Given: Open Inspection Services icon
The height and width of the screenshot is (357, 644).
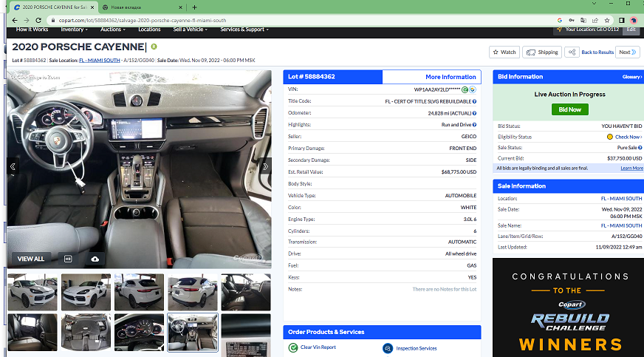Looking at the screenshot, I should pos(388,348).
